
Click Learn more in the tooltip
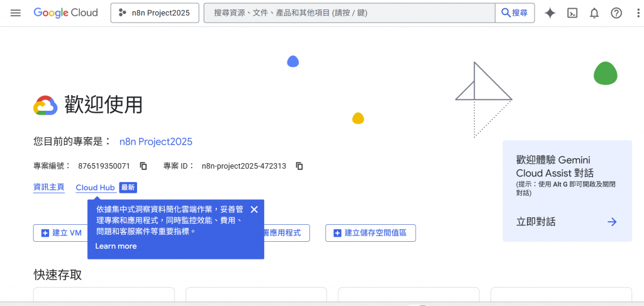116,246
